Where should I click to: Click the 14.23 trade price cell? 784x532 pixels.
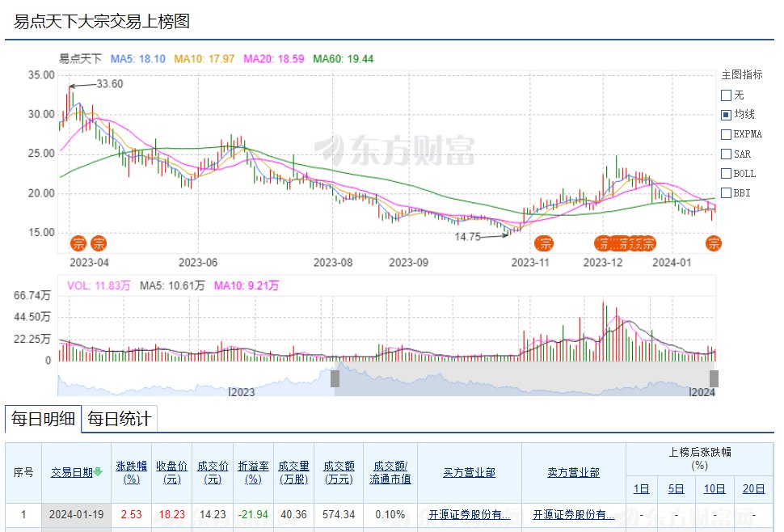[x=213, y=514]
